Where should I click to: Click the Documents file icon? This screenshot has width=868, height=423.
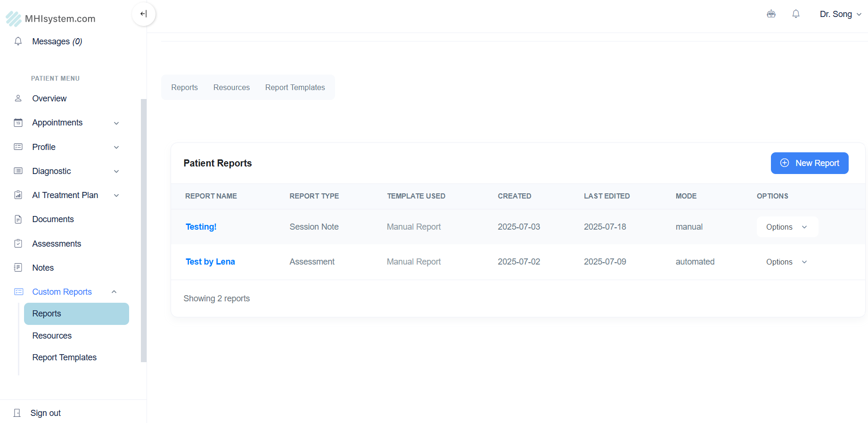[x=18, y=219]
